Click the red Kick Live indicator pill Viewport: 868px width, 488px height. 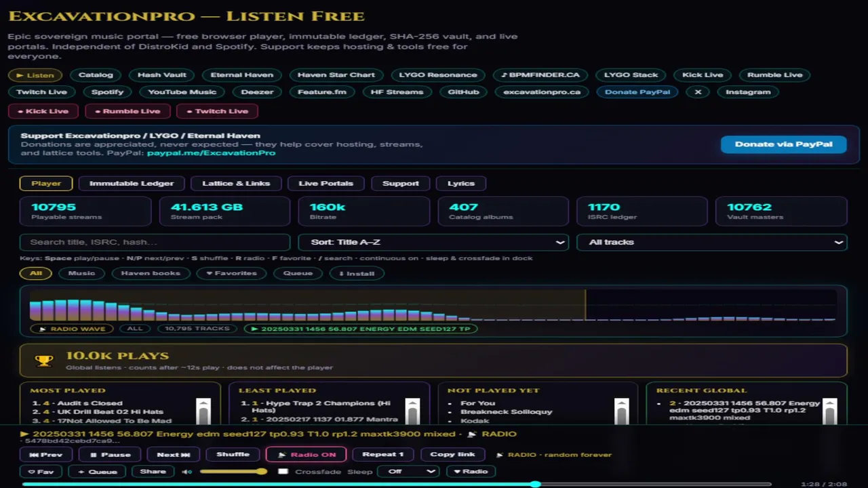[43, 111]
